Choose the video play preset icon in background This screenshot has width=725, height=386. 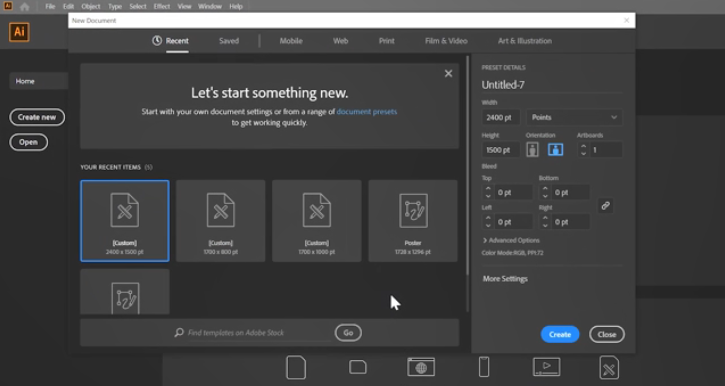pos(547,367)
